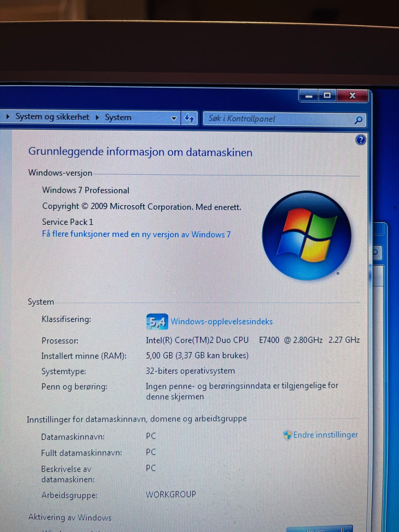Click the Service Pack 1 text
Viewport: 399px width, 532px height.
pyautogui.click(x=68, y=222)
